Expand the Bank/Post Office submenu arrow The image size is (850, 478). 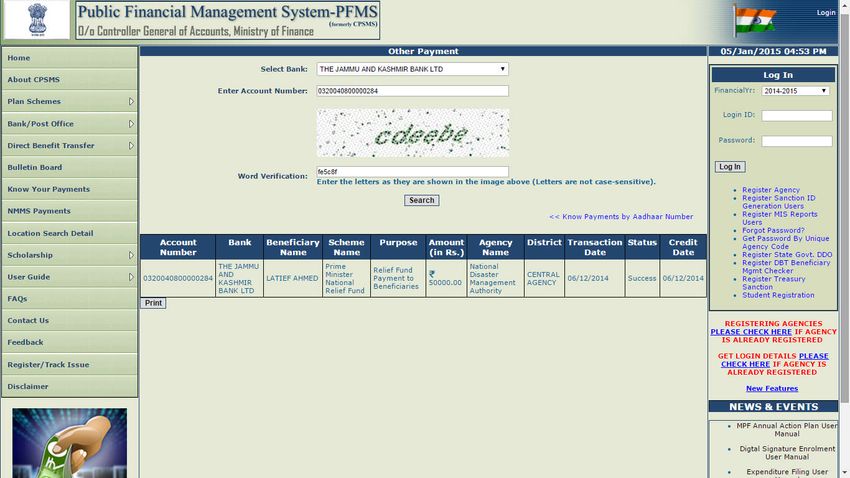[x=131, y=124]
